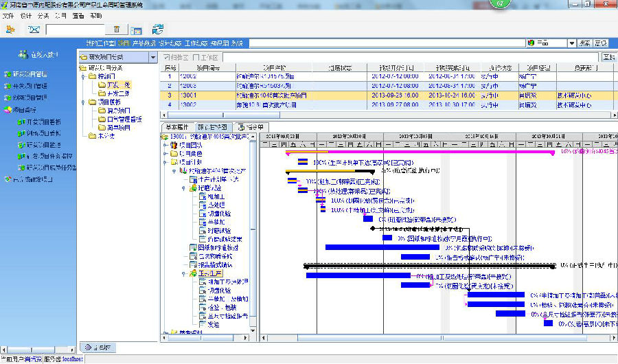The image size is (618, 364).
Task: Click the calendar window icon in toolbar
Action: [x=137, y=30]
